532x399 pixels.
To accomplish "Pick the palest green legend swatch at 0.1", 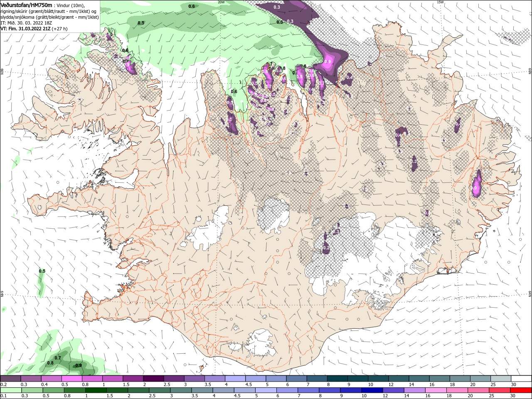I will 11,390.
